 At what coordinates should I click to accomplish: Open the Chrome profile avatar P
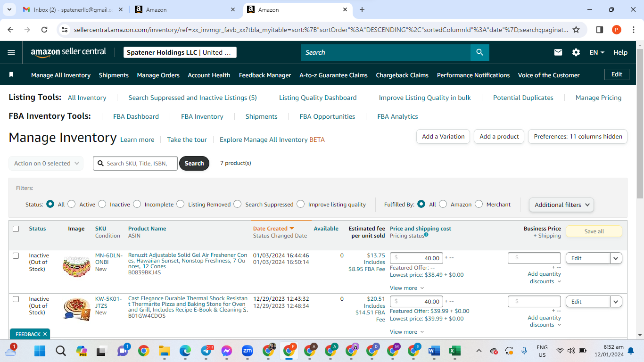[x=617, y=30]
